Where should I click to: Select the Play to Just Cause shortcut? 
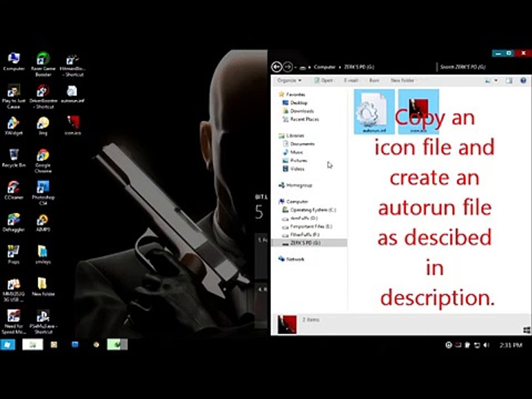(x=13, y=96)
